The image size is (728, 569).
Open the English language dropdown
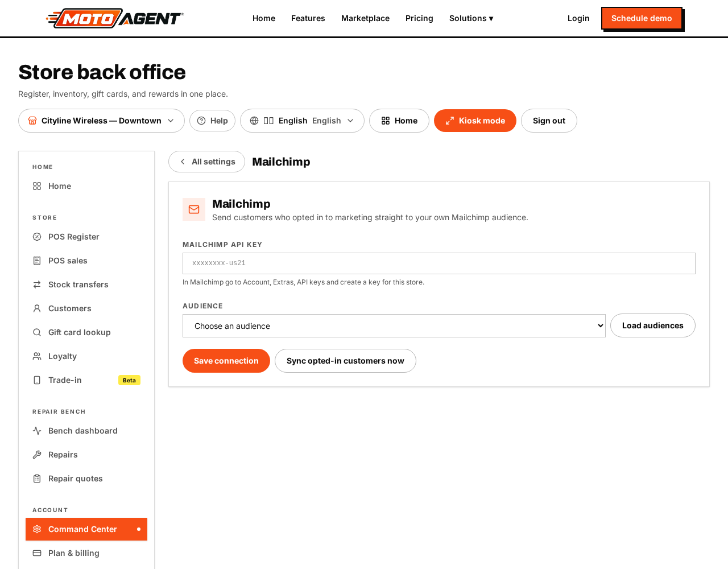pyautogui.click(x=302, y=121)
